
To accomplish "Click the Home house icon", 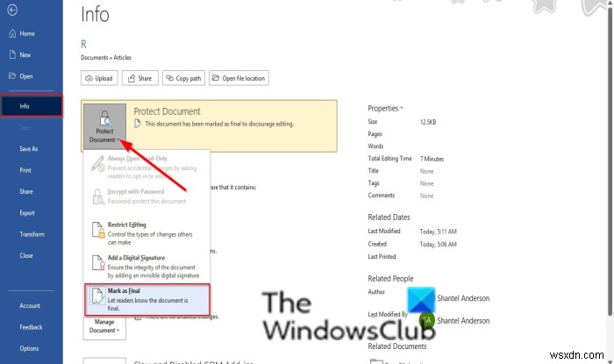I will tap(12, 33).
